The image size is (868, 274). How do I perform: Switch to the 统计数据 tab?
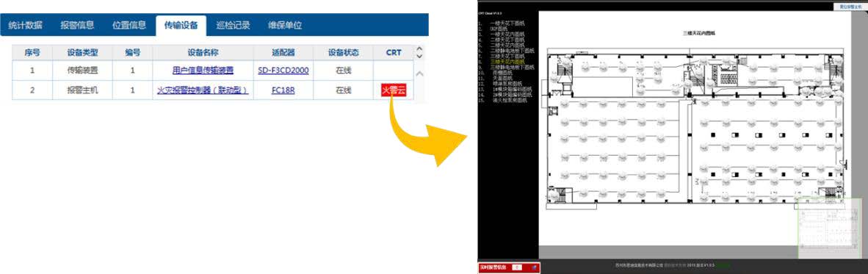[25, 25]
